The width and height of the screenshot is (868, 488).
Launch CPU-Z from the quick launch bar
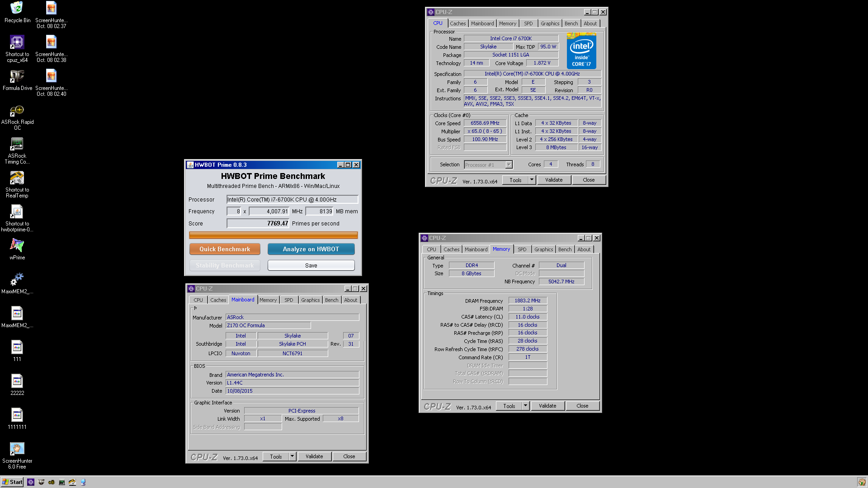tap(31, 482)
